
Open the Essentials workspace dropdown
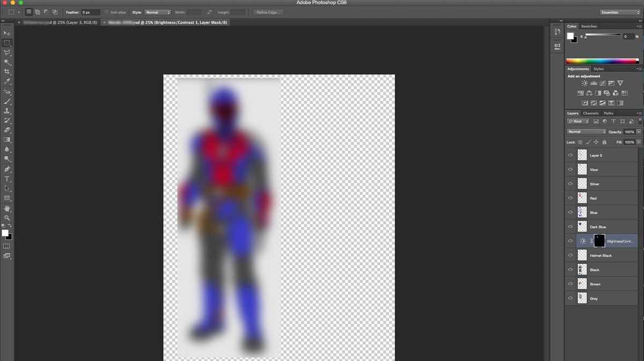coord(620,12)
